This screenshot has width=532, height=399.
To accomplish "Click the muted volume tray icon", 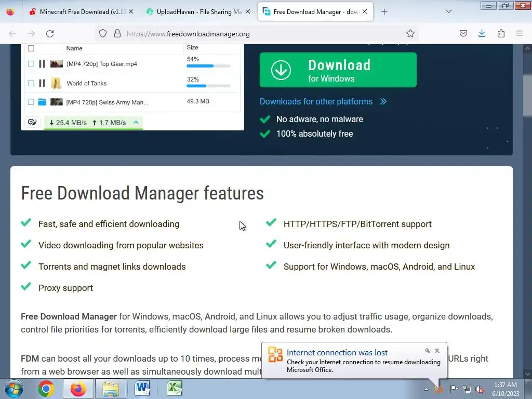I will pos(480,389).
